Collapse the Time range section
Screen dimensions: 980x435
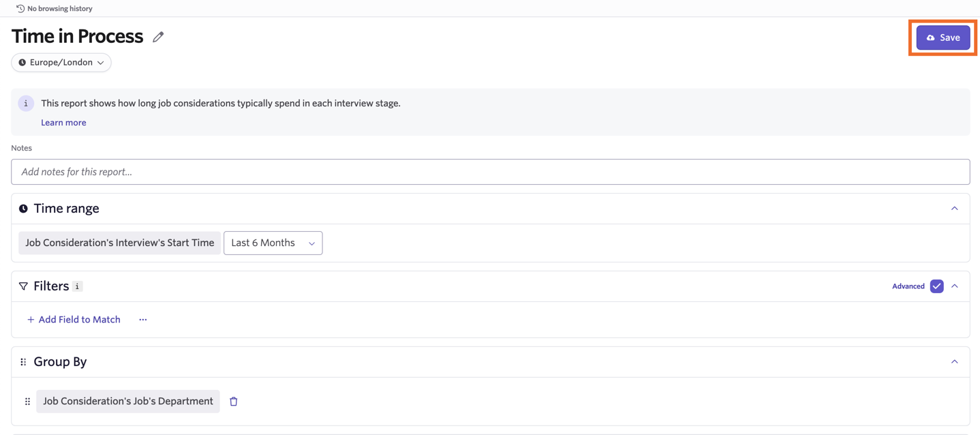955,209
